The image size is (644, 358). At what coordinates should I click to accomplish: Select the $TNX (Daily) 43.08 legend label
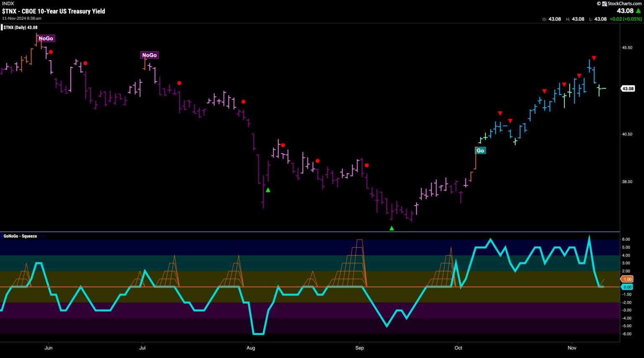(x=21, y=28)
